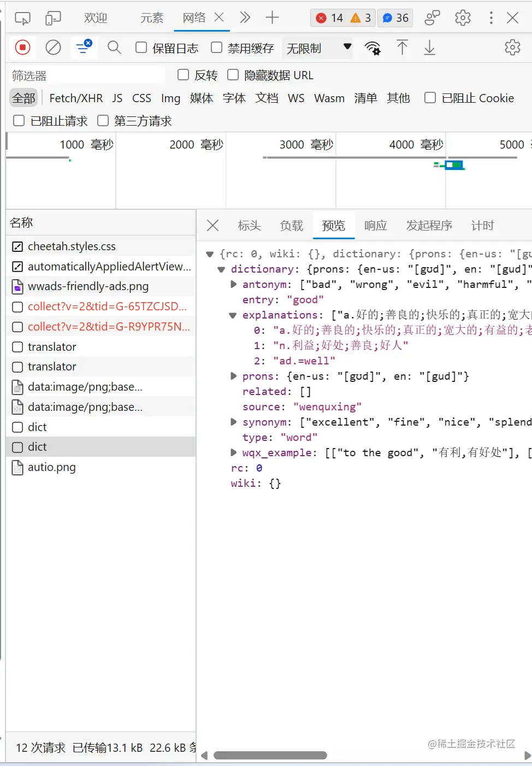Clear the network log
Screen dimensions: 532x766
coord(53,48)
